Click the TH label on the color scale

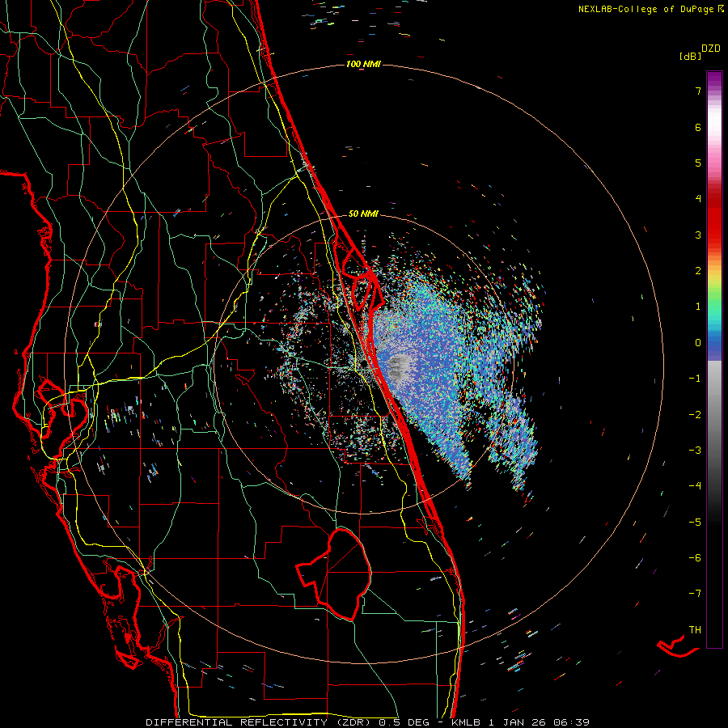[x=695, y=630]
